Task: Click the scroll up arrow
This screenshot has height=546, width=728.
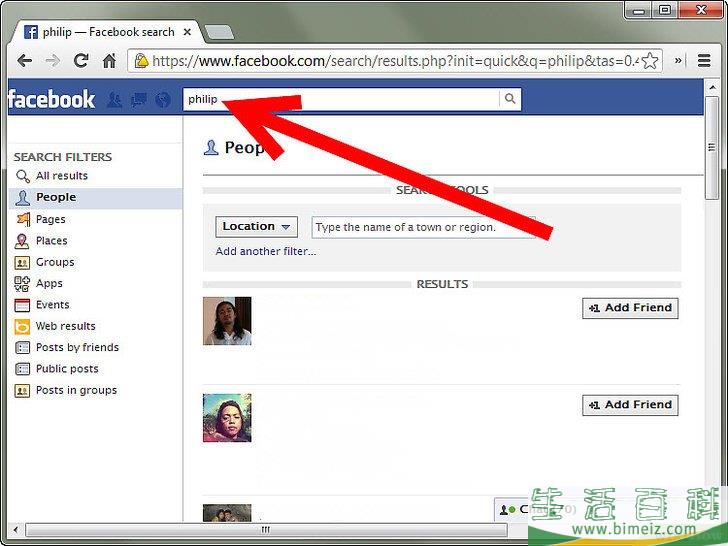Action: pyautogui.click(x=711, y=86)
